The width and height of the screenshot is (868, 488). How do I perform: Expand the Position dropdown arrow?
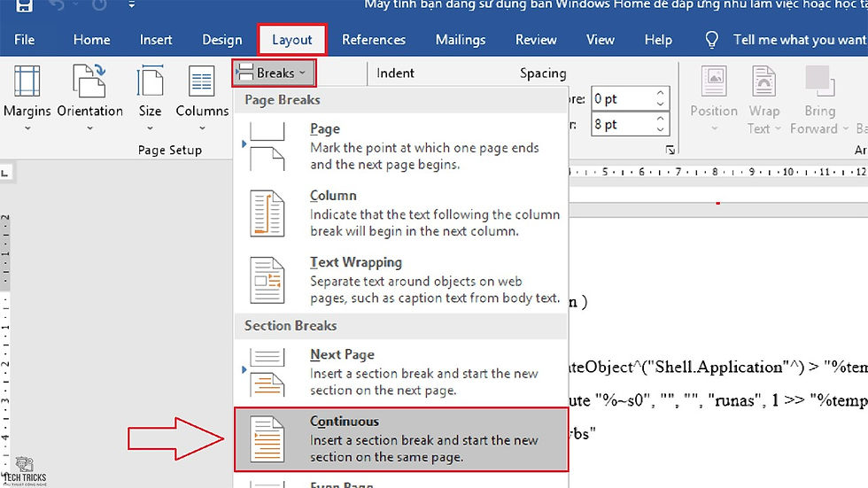click(x=714, y=128)
